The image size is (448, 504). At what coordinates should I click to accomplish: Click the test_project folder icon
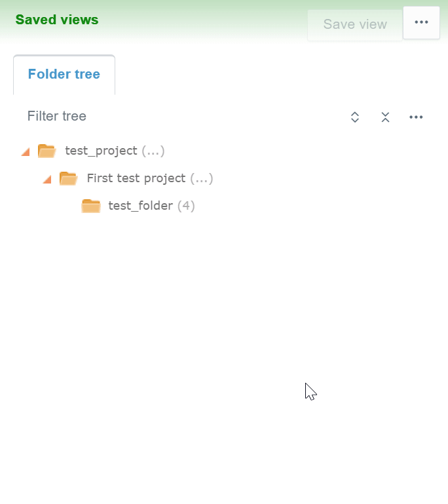(47, 151)
